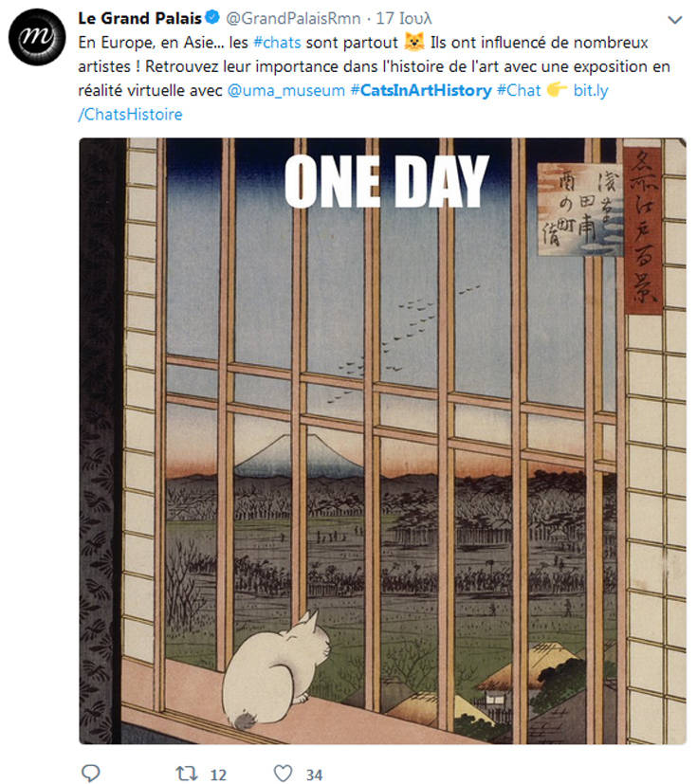Open the Le Grand Palais profile avatar

tap(37, 37)
